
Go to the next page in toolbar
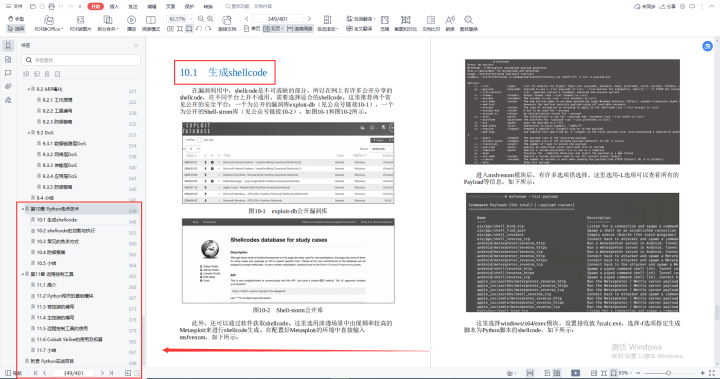[309, 19]
